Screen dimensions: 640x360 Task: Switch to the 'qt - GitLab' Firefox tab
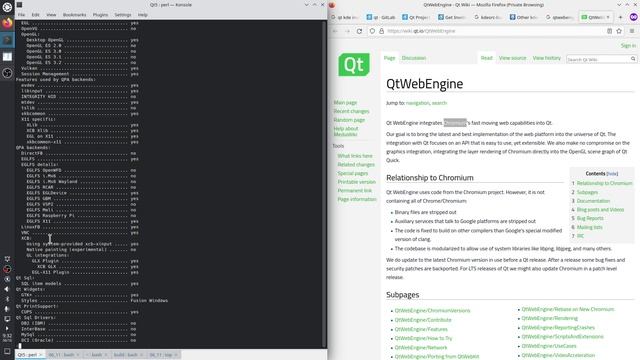pos(381,17)
